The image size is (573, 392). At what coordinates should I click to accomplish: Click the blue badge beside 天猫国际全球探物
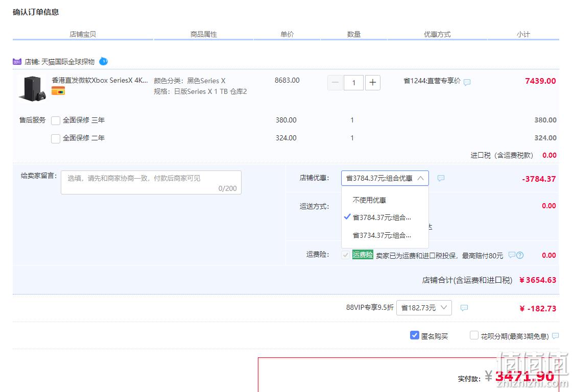click(x=104, y=61)
